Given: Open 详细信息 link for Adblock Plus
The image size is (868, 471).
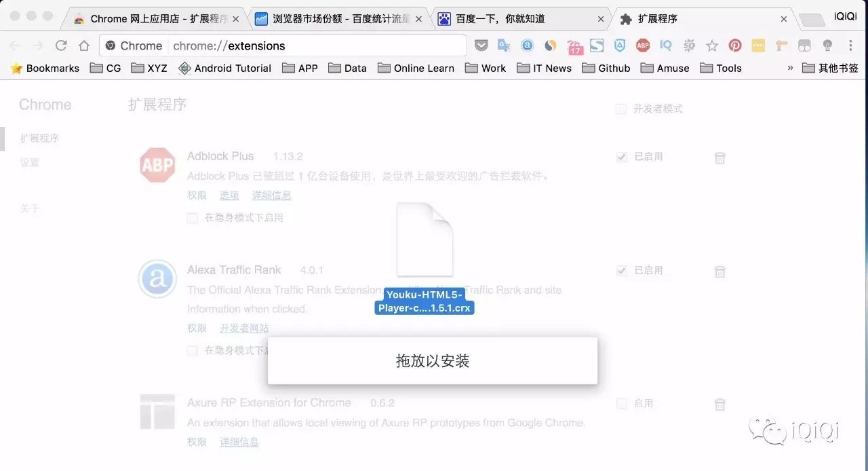Looking at the screenshot, I should (272, 195).
